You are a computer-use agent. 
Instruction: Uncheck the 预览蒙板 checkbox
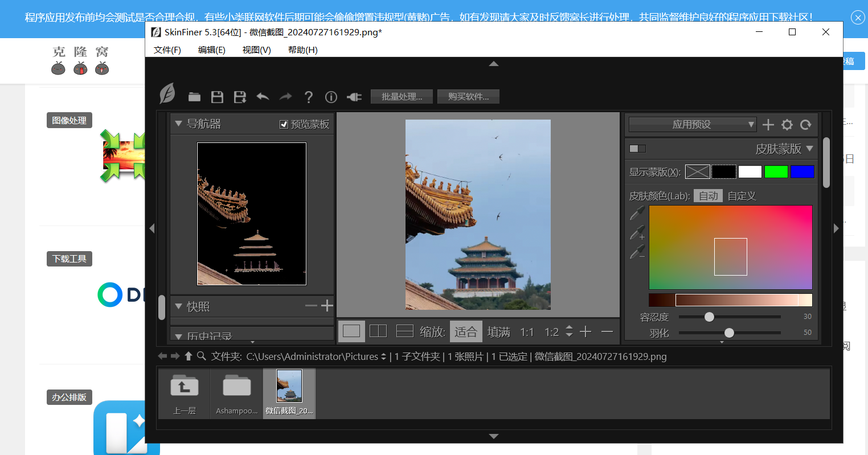tap(284, 124)
